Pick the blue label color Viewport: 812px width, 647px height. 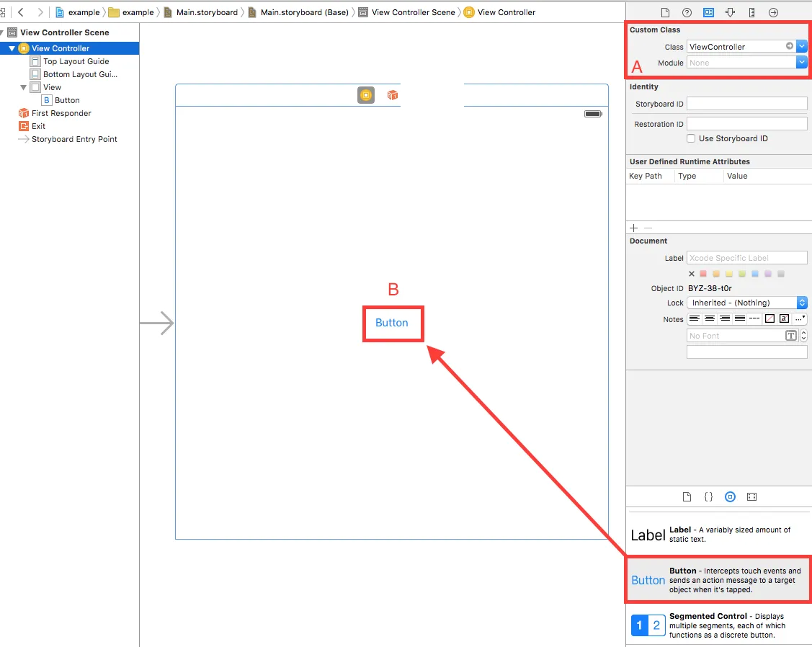pos(755,274)
